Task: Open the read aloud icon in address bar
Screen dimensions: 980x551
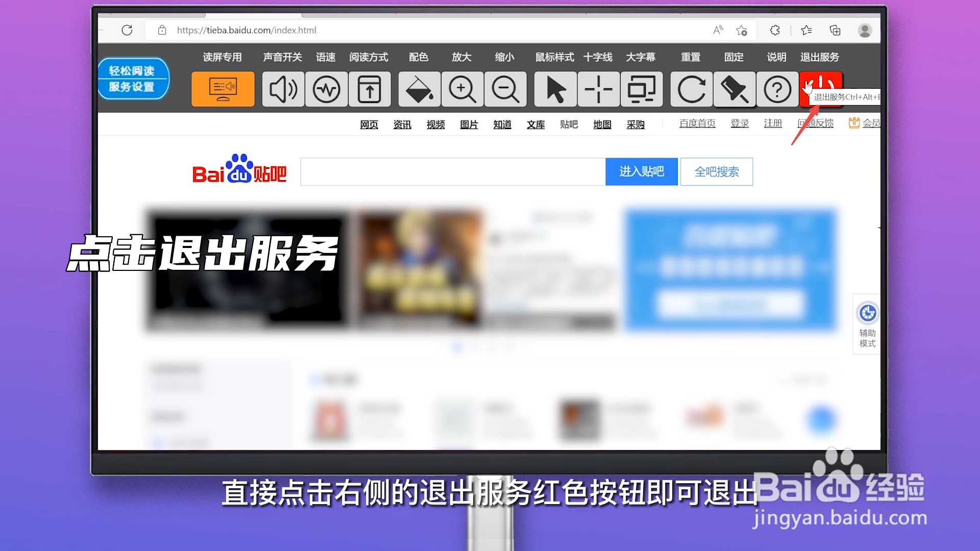Action: coord(718,30)
